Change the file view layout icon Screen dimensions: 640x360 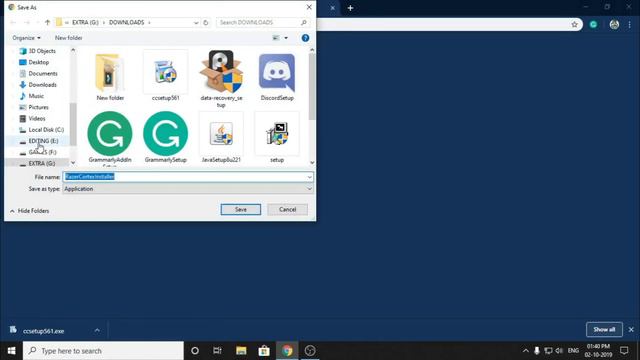point(276,38)
